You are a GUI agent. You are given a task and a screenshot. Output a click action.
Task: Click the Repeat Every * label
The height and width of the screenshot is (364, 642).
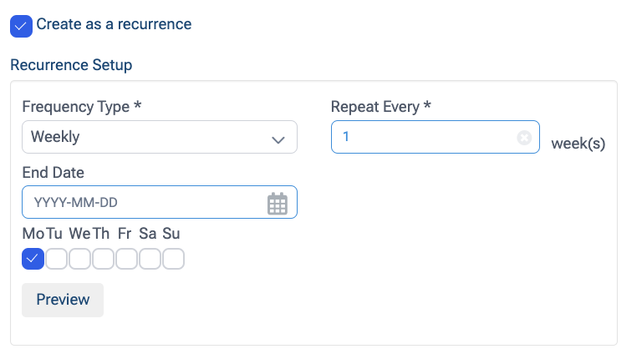(x=380, y=107)
